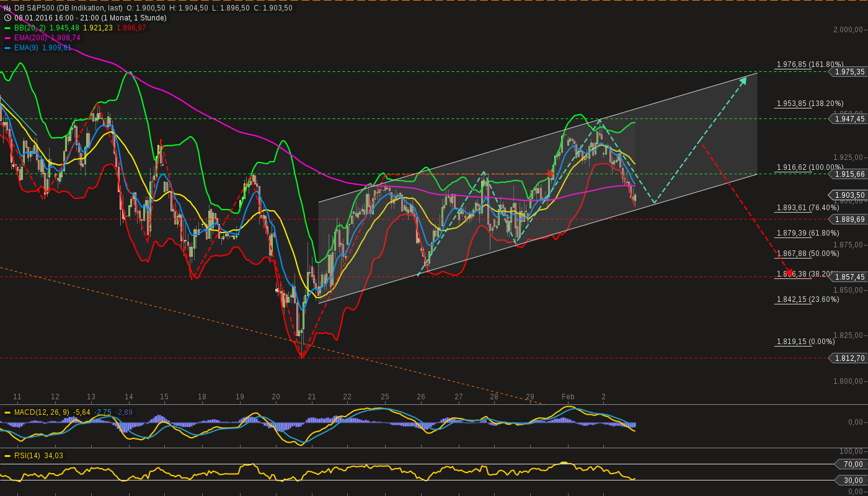Click the Fibonacci label 1.976,85 (161.80%)
Viewport: 868px width, 496px height.
(810, 64)
